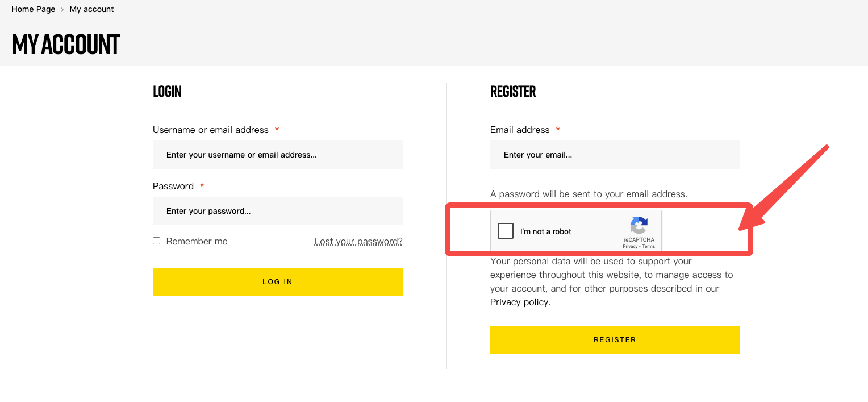Open the Privacy policy link
The width and height of the screenshot is (868, 402).
point(519,302)
